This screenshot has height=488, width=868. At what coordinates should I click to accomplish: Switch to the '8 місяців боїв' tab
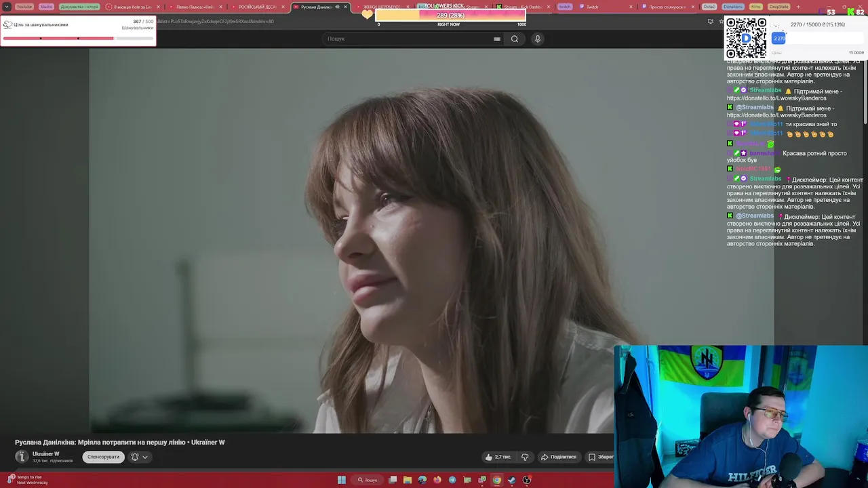132,7
